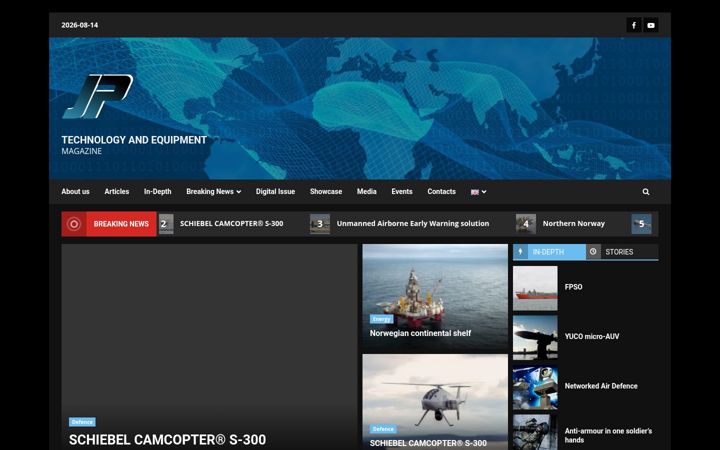Expand the language selector chevron

click(x=484, y=192)
